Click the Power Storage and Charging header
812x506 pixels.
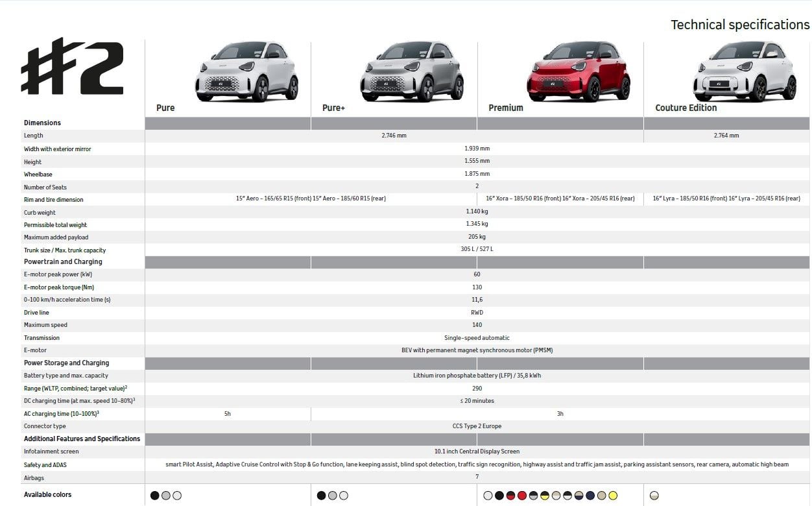(x=66, y=363)
